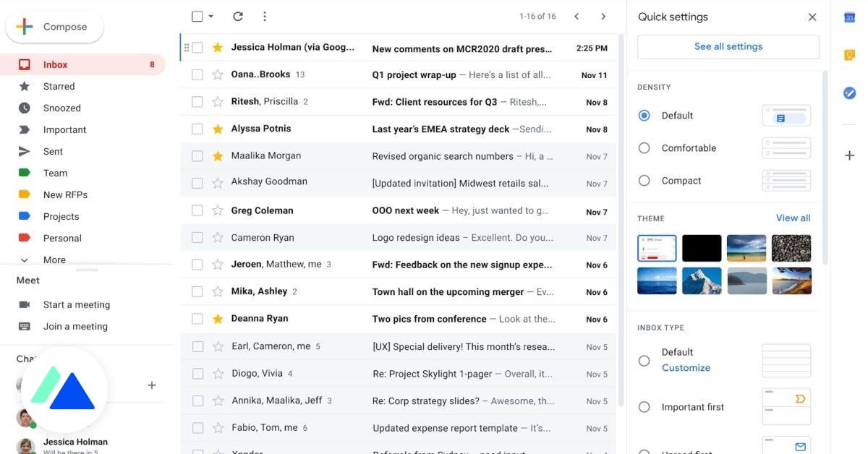The height and width of the screenshot is (454, 868).
Task: Check the Greg Coleman email checkbox
Action: pos(197,210)
